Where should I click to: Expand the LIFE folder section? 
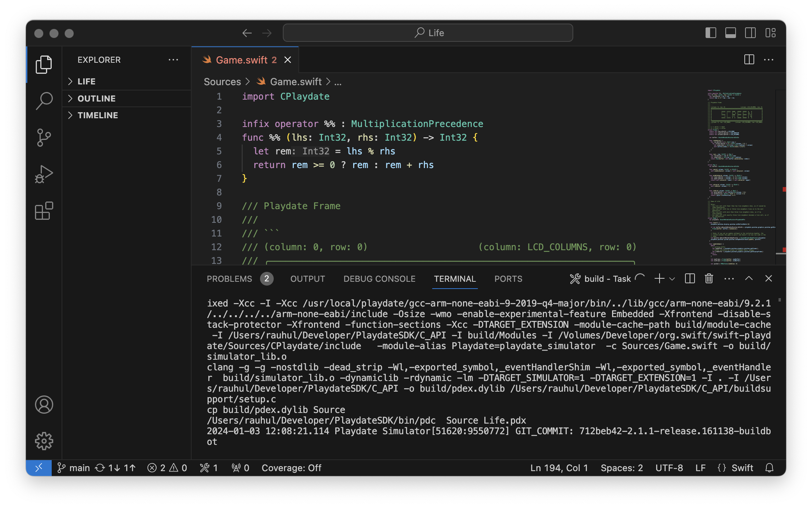coord(127,81)
